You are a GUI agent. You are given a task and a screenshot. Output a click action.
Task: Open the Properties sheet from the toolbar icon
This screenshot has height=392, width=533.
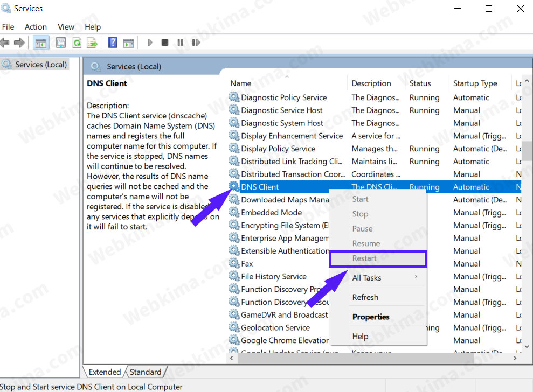(x=61, y=43)
